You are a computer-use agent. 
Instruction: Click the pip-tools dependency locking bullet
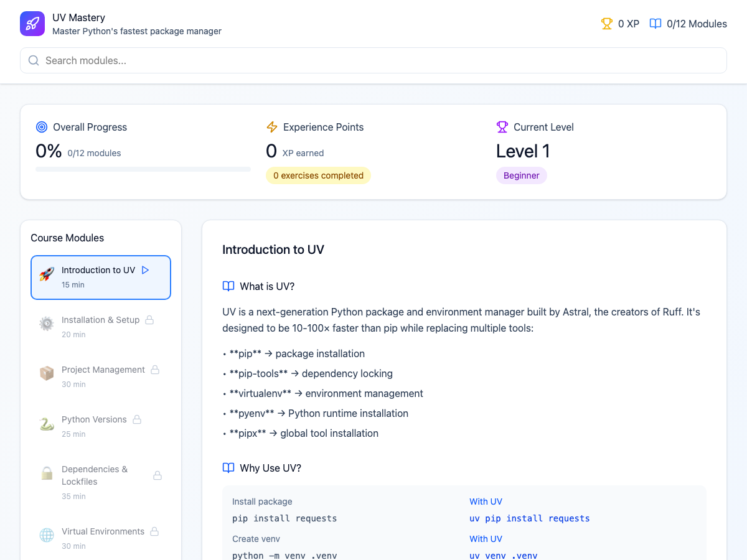click(308, 373)
